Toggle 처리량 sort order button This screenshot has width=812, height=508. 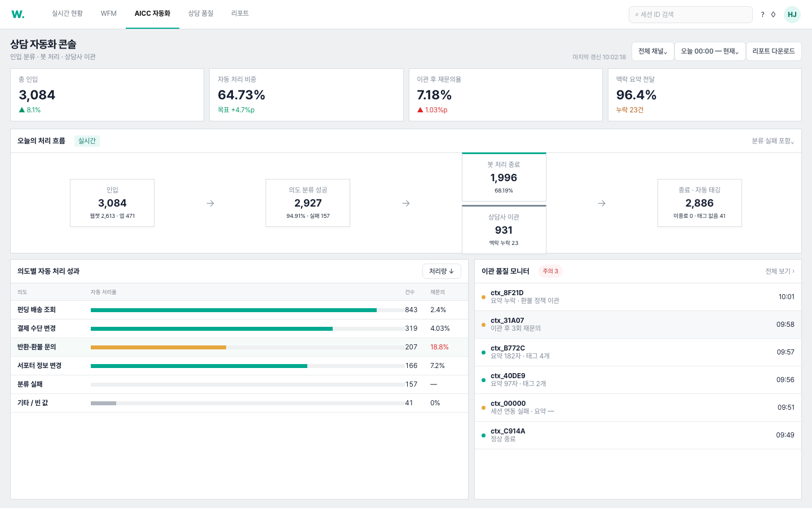pyautogui.click(x=442, y=271)
